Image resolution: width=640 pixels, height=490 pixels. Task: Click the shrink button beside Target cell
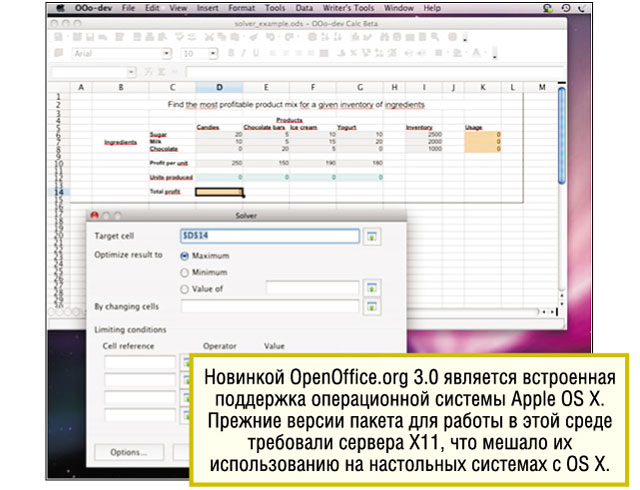tap(372, 236)
